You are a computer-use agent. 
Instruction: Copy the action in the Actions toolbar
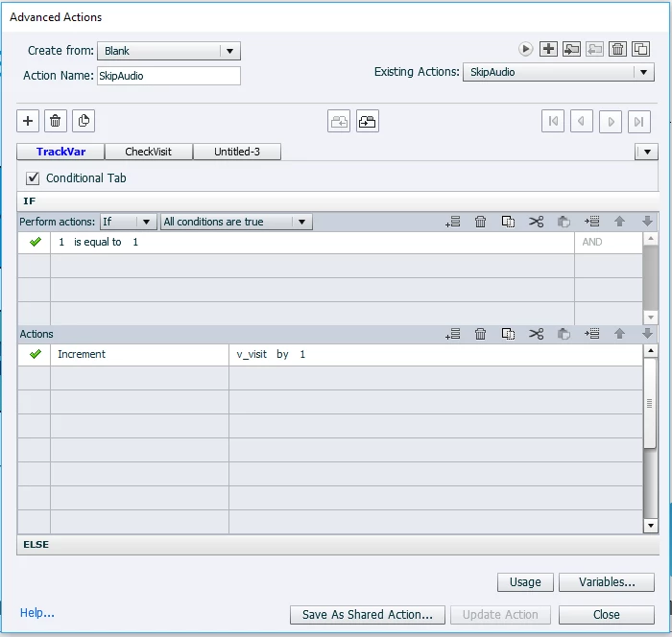pos(508,334)
